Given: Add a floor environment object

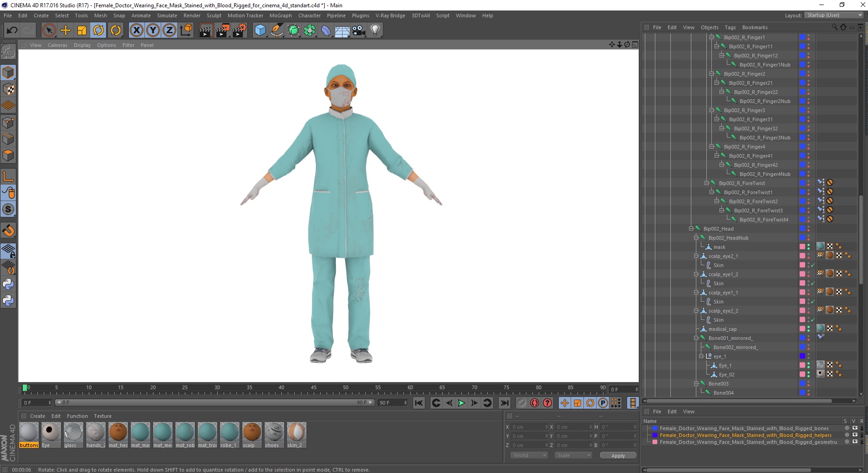Looking at the screenshot, I should coord(342,31).
